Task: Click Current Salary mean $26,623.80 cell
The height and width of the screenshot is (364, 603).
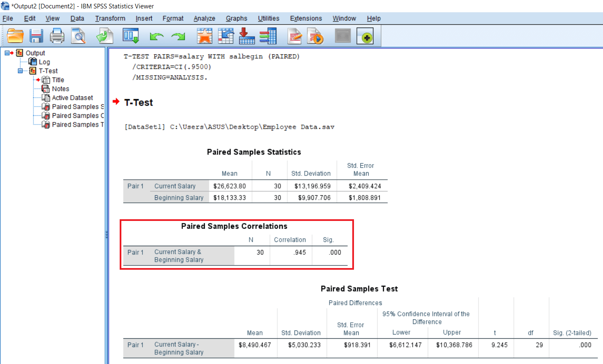Action: click(x=230, y=186)
